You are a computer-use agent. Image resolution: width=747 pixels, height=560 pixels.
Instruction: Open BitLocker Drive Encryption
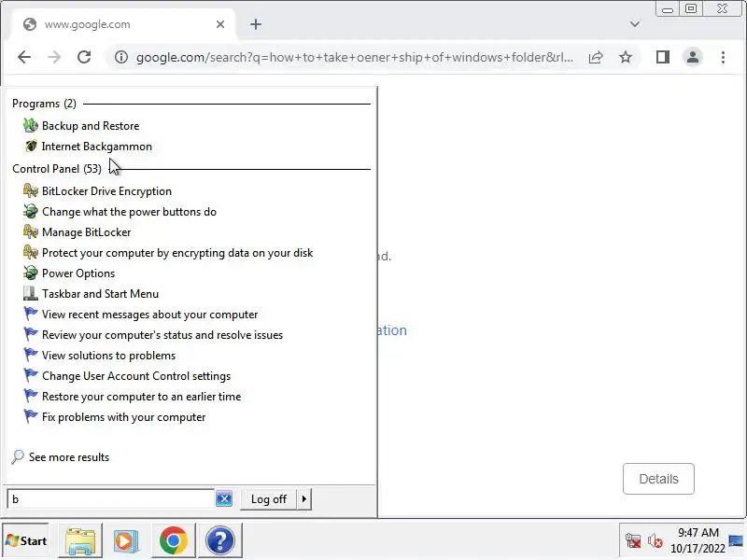106,191
